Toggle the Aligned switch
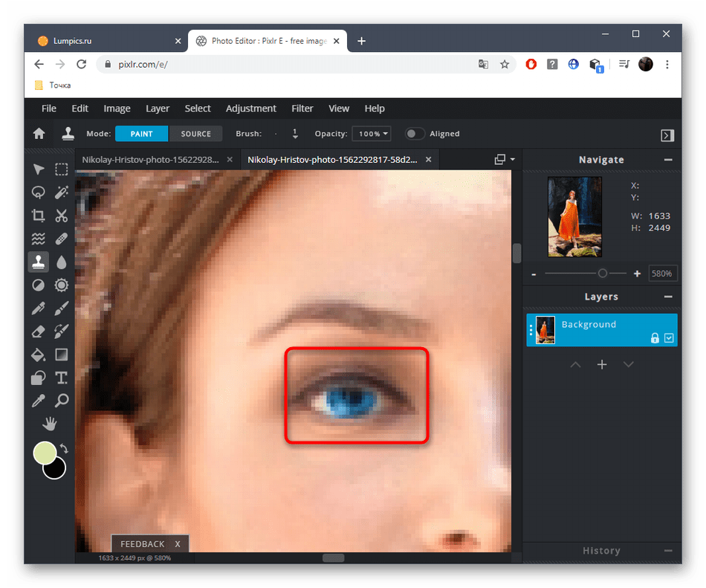Viewport: 706px width, 588px height. tap(415, 134)
